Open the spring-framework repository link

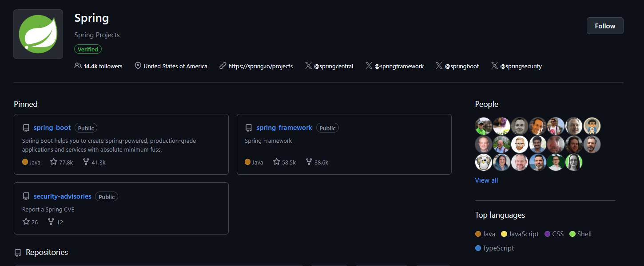(284, 128)
